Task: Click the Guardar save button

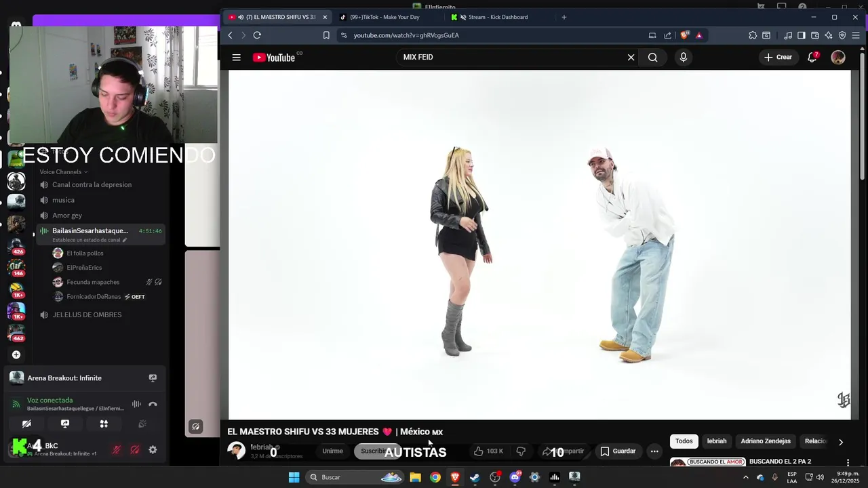Action: pos(618,451)
